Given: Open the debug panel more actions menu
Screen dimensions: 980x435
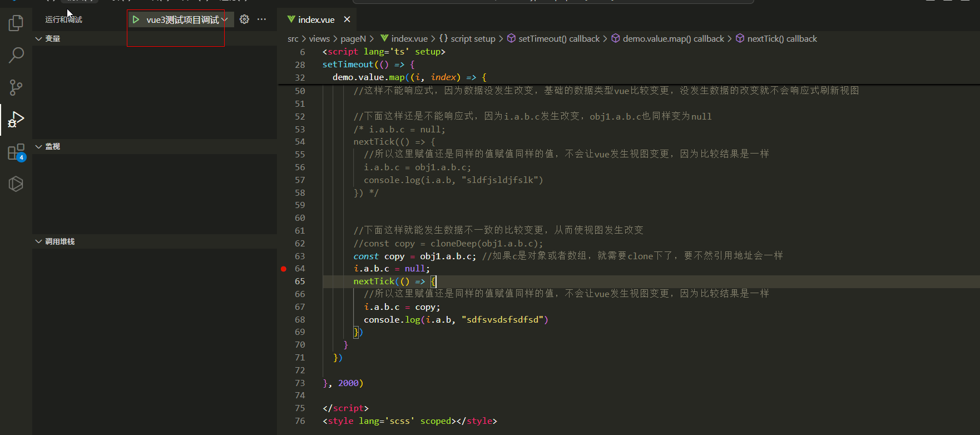Looking at the screenshot, I should click(261, 19).
